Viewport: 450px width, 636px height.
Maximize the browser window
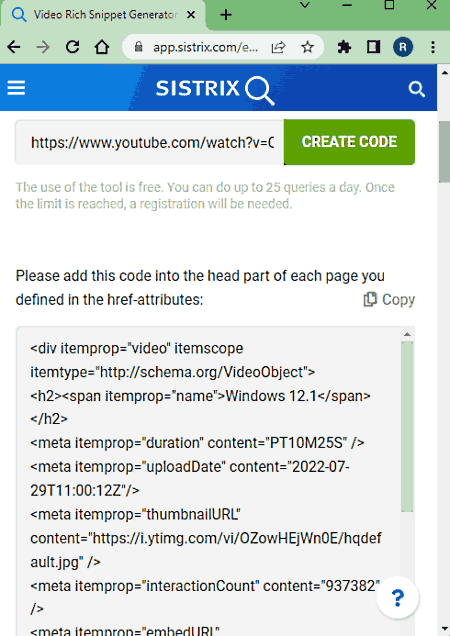tap(390, 5)
